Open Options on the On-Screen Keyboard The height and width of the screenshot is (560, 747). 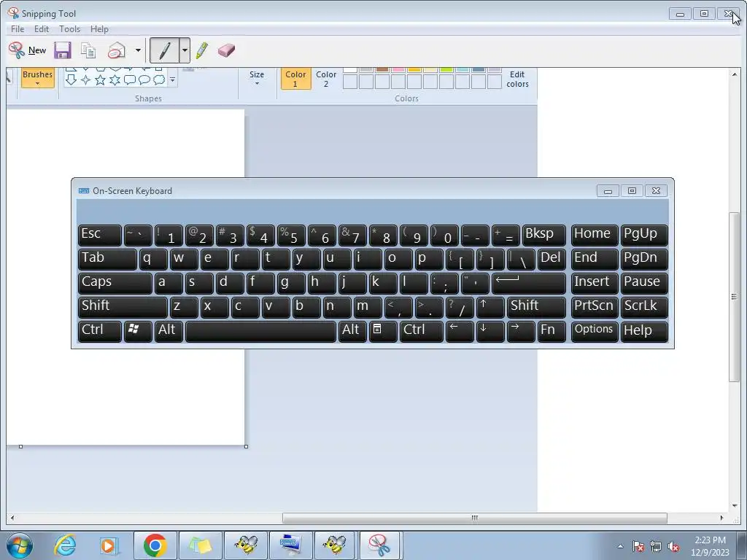(x=594, y=332)
